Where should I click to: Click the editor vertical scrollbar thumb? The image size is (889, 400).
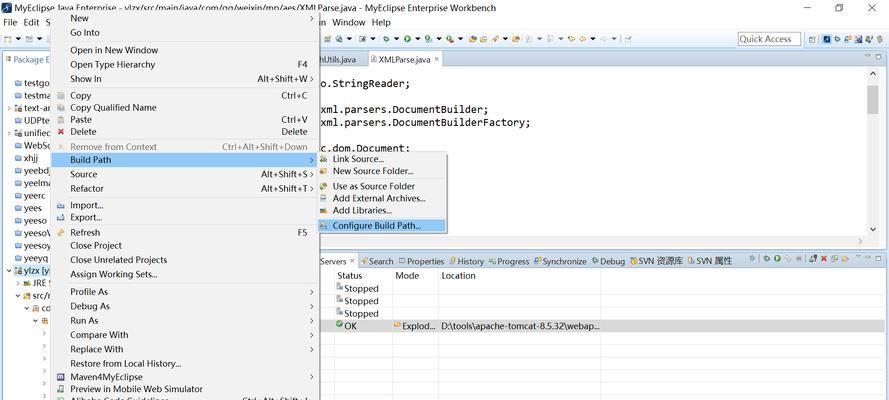[x=873, y=100]
